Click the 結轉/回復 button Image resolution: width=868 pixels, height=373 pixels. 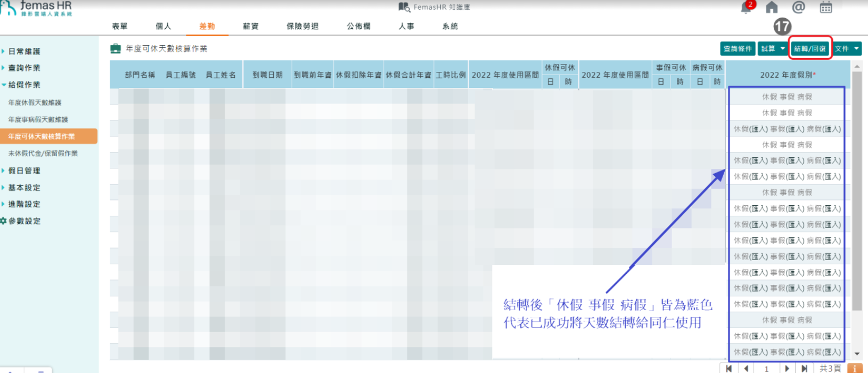coord(810,48)
